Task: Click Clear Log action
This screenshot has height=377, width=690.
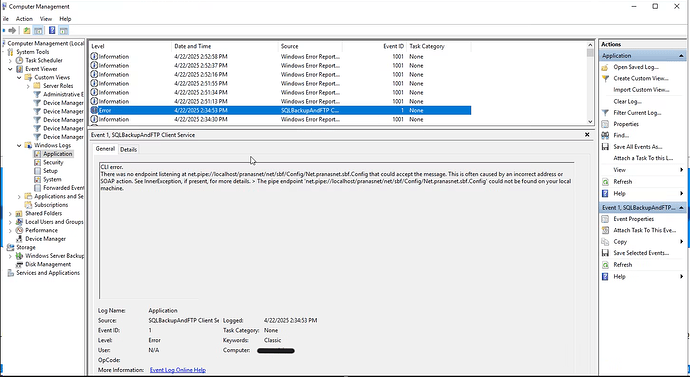Action: (627, 101)
